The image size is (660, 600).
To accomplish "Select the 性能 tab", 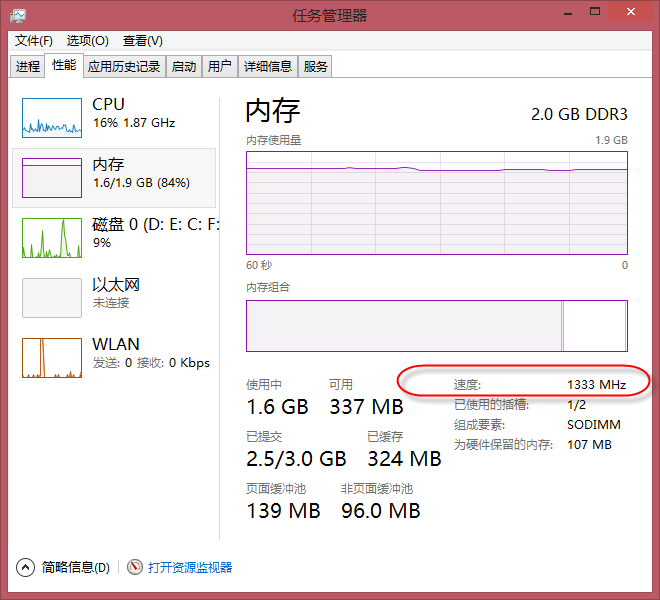I will tap(64, 65).
